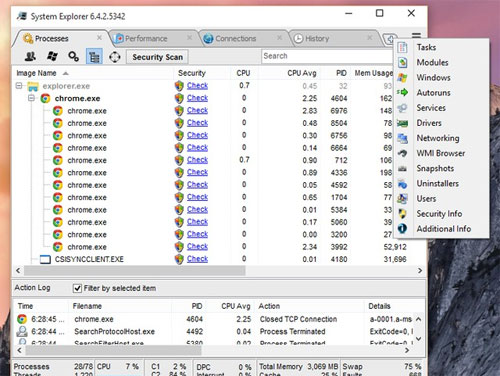The image size is (500, 376).
Task: Click the process list horizontal scrollbar
Action: [x=135, y=271]
